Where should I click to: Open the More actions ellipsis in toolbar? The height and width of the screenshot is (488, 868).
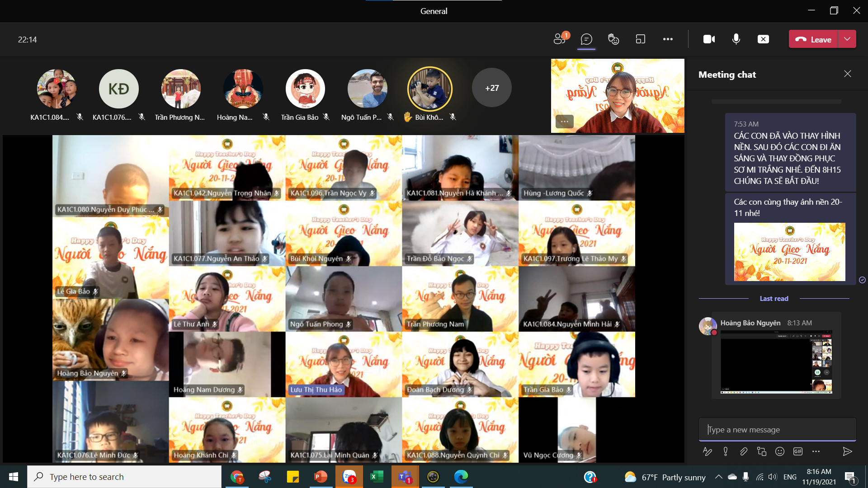pos(668,39)
